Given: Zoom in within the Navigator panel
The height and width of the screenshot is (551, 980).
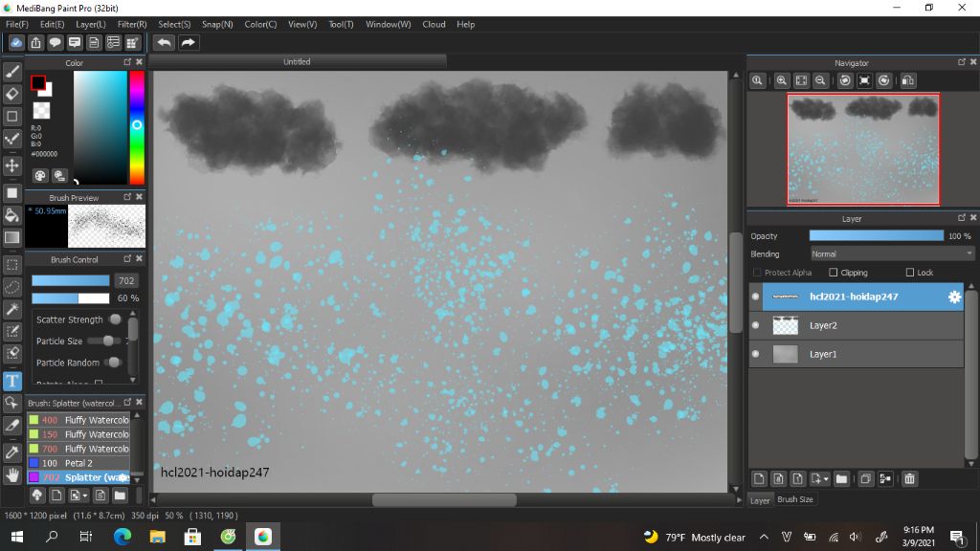Looking at the screenshot, I should [781, 80].
